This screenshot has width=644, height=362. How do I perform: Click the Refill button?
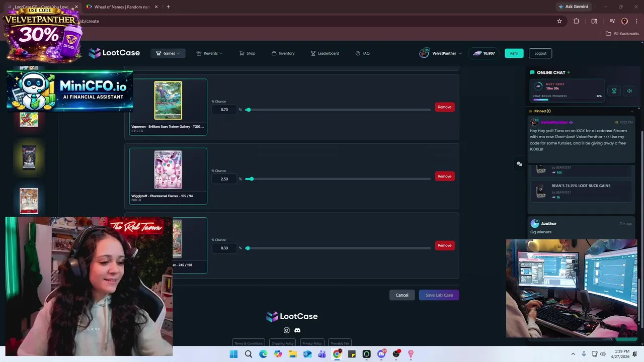(514, 53)
